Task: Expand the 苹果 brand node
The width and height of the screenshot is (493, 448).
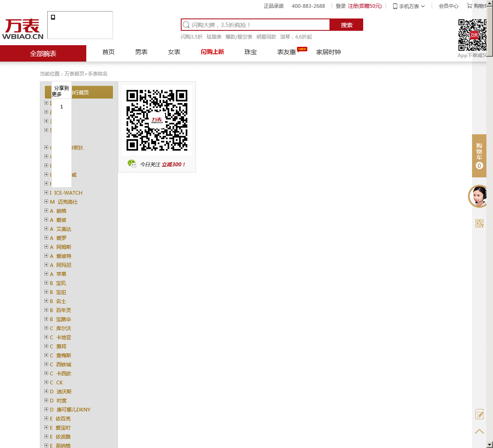Action: [x=46, y=274]
